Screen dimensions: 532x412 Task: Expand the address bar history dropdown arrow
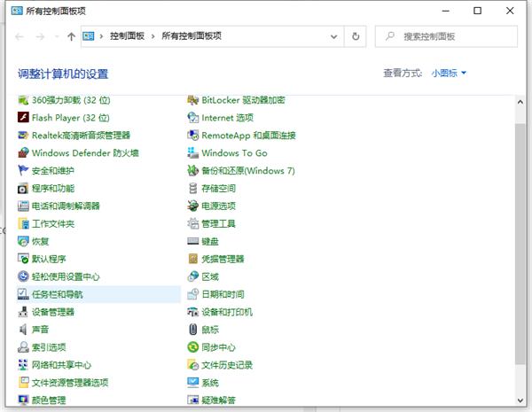coord(334,36)
